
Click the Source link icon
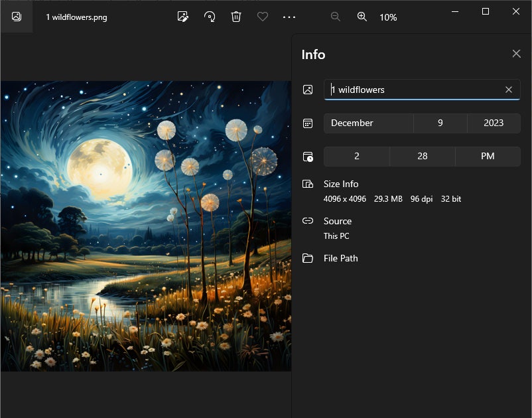coord(308,221)
